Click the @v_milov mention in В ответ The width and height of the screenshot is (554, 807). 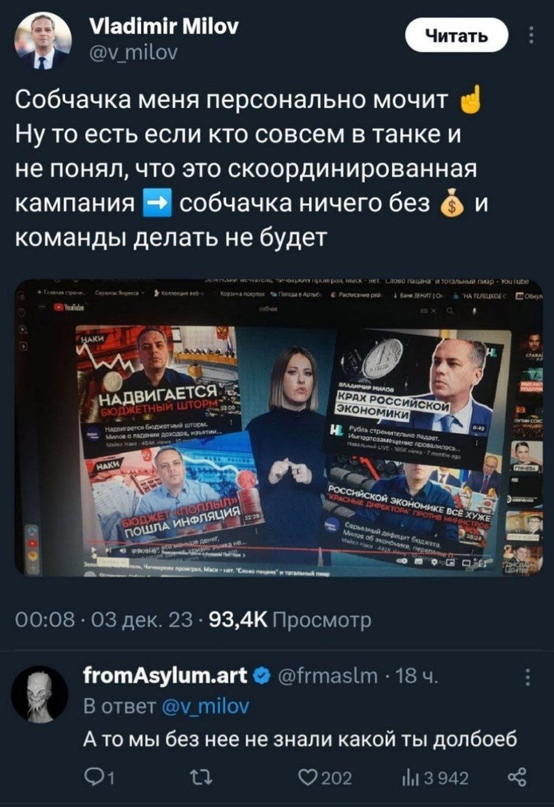click(x=205, y=706)
